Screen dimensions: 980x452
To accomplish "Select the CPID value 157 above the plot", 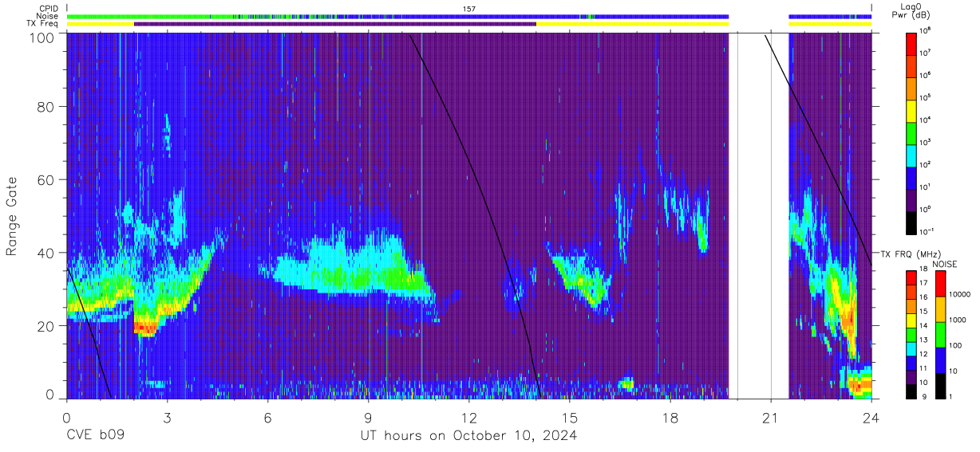I will tap(469, 9).
